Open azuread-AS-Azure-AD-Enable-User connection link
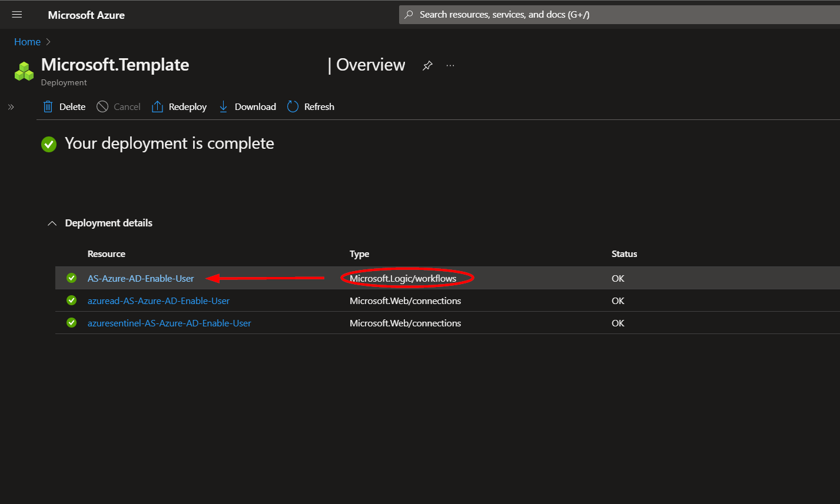Viewport: 840px width, 504px height. (x=158, y=301)
